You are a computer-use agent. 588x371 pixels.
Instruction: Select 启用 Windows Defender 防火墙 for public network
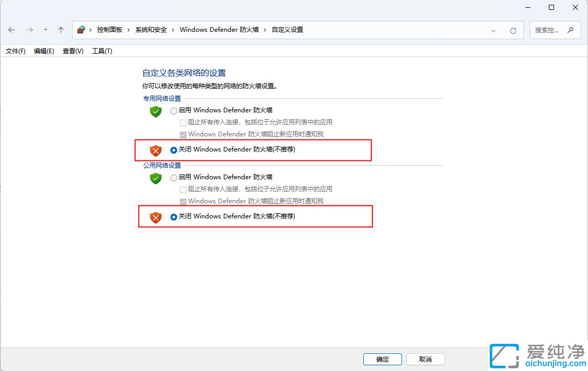point(173,177)
